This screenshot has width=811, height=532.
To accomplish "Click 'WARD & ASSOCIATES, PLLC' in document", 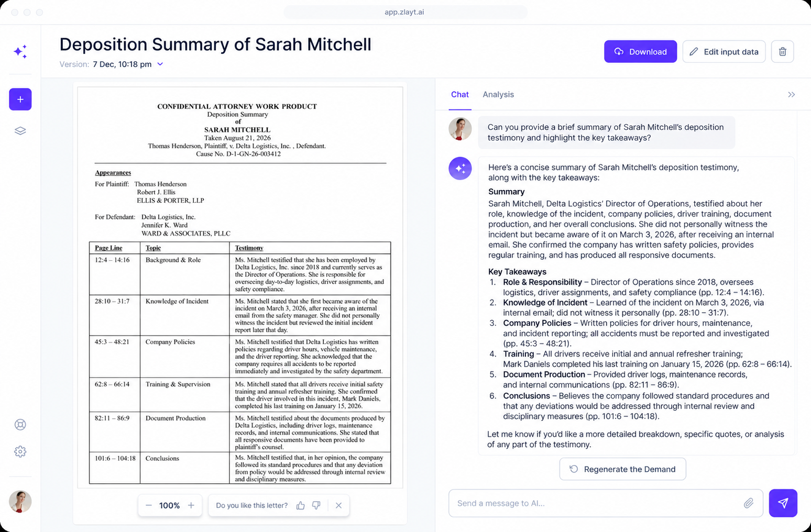I will 186,234.
